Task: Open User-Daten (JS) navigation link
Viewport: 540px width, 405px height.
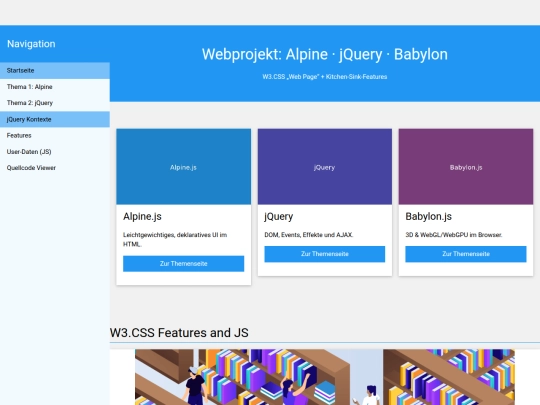Action: point(55,152)
